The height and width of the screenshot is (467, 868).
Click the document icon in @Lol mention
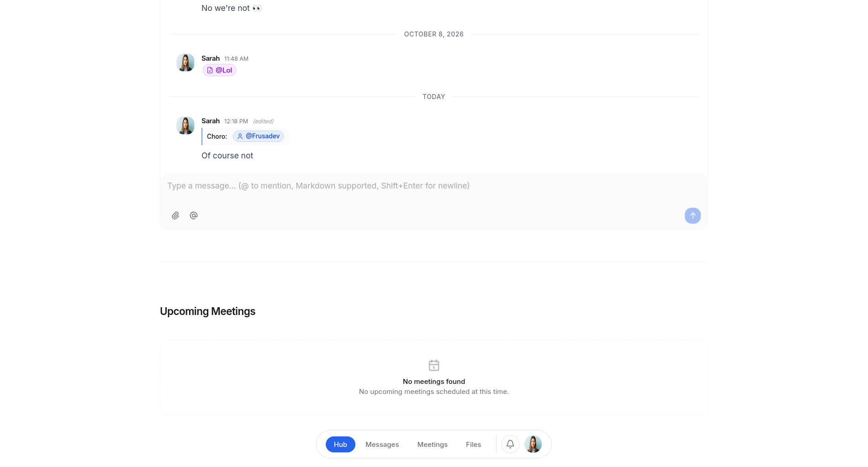[210, 70]
